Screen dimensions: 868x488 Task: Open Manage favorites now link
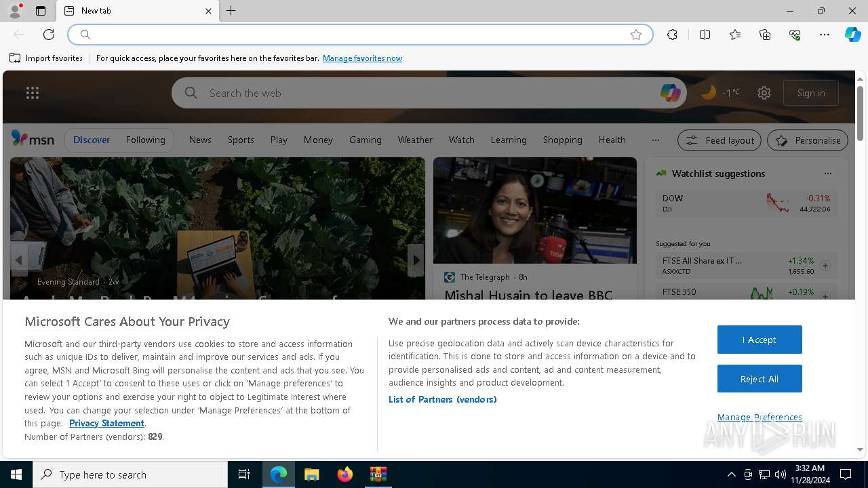[362, 58]
